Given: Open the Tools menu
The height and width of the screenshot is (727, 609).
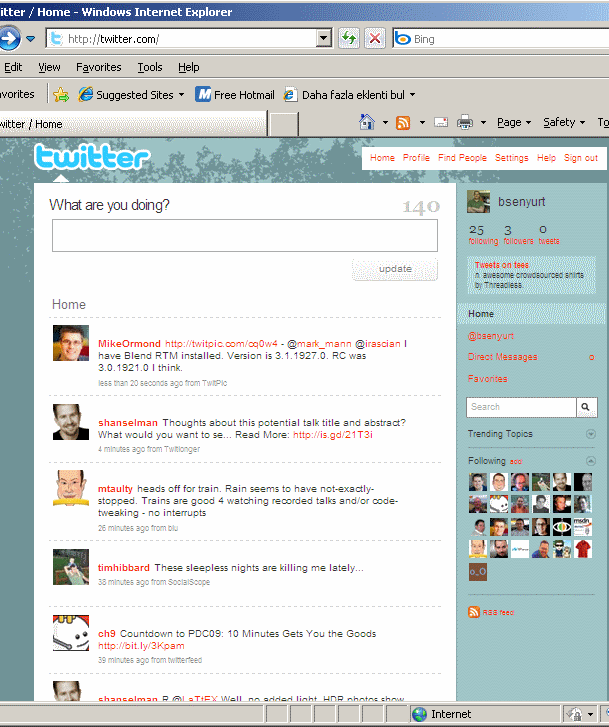Looking at the screenshot, I should point(150,67).
